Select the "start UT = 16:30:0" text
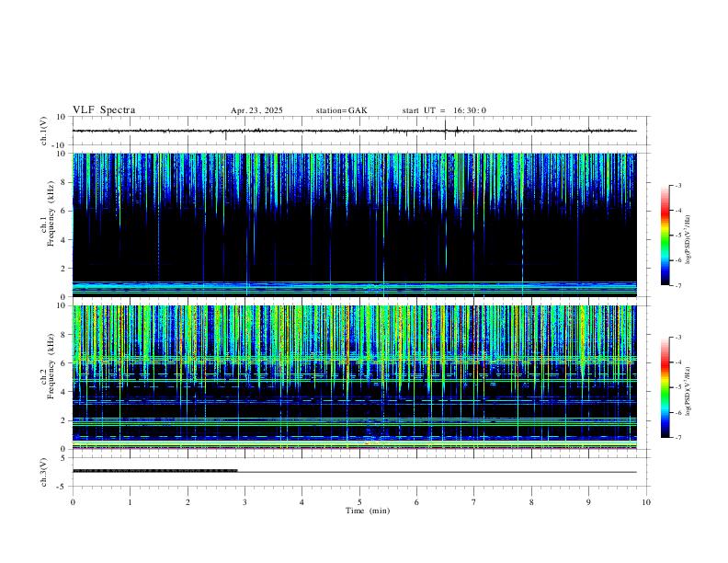The width and height of the screenshot is (728, 563). [444, 110]
